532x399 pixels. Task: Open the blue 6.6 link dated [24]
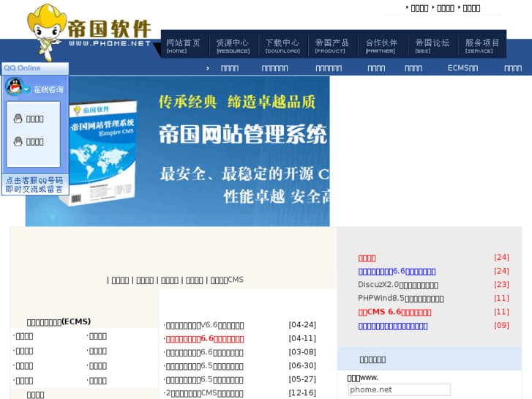(x=397, y=272)
